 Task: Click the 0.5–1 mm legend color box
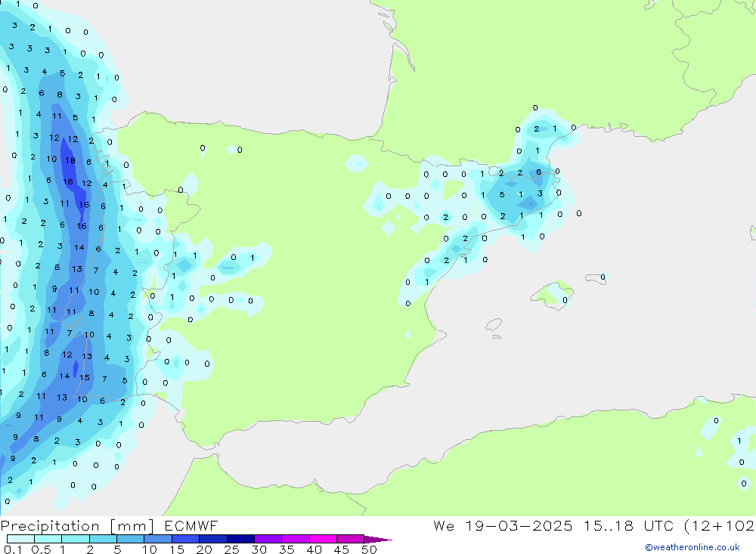tap(48, 539)
